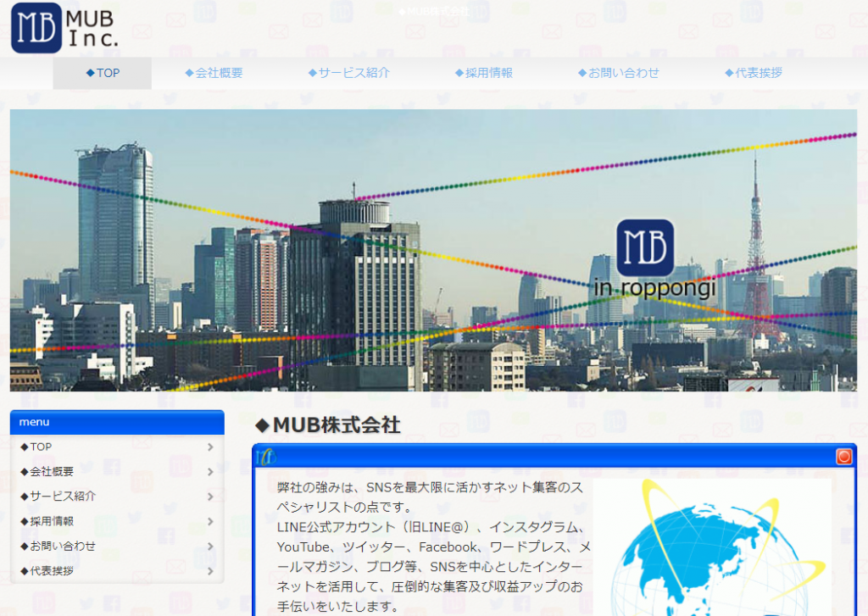Click the chevron on the sidebar TOP row
Screen dimensions: 868x616
point(210,447)
